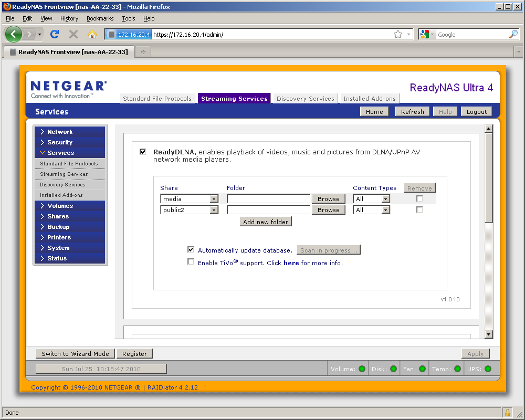Click Add new folder button
This screenshot has width=525, height=420.
[266, 222]
